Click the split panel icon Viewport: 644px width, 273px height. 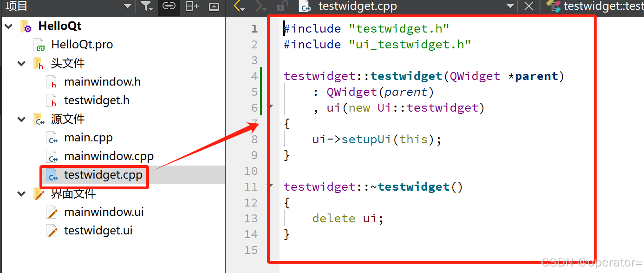(192, 6)
